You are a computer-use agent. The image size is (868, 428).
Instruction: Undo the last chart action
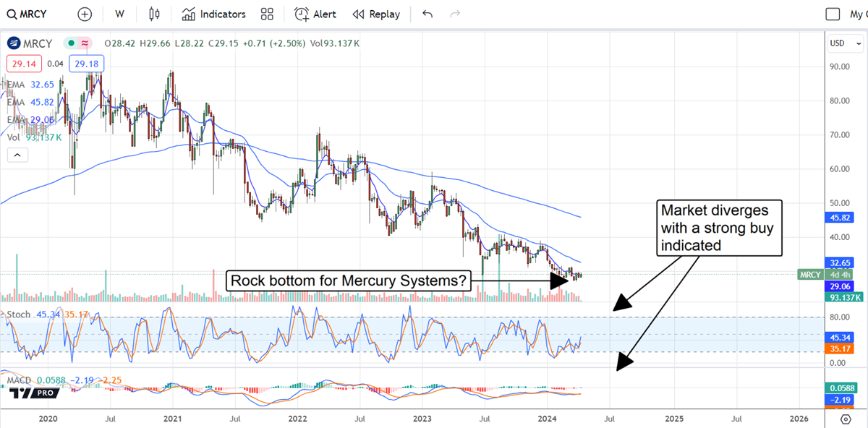pyautogui.click(x=427, y=14)
